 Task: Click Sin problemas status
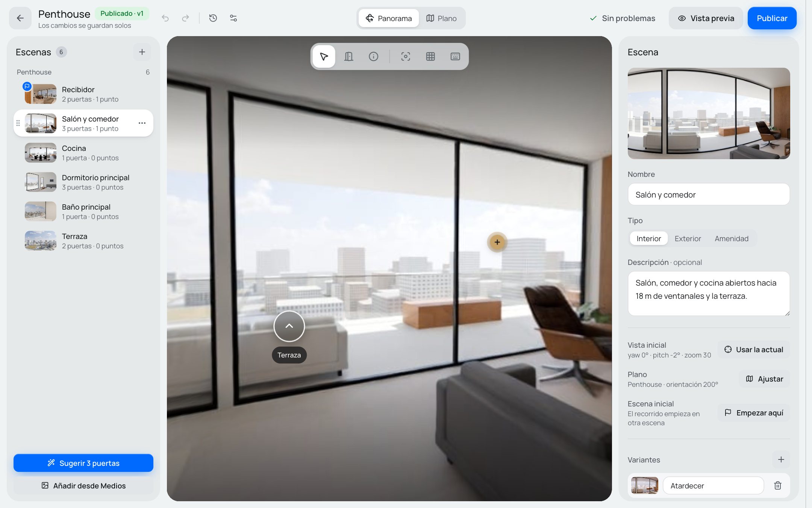coord(623,18)
